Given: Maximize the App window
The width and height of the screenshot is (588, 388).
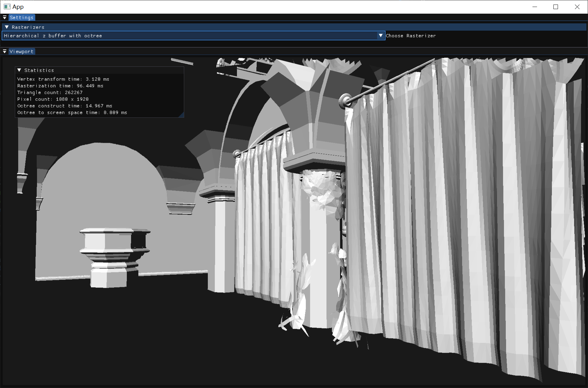Looking at the screenshot, I should [556, 7].
